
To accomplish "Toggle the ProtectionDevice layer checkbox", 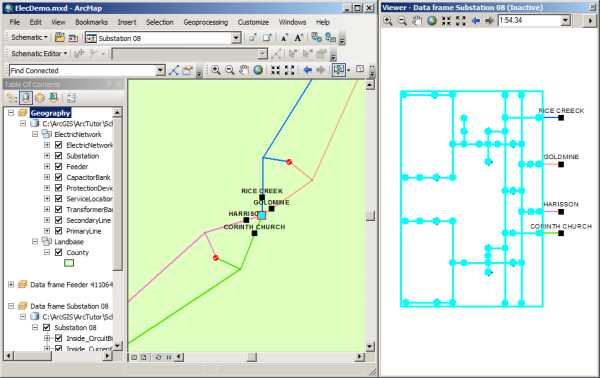I will click(x=59, y=188).
